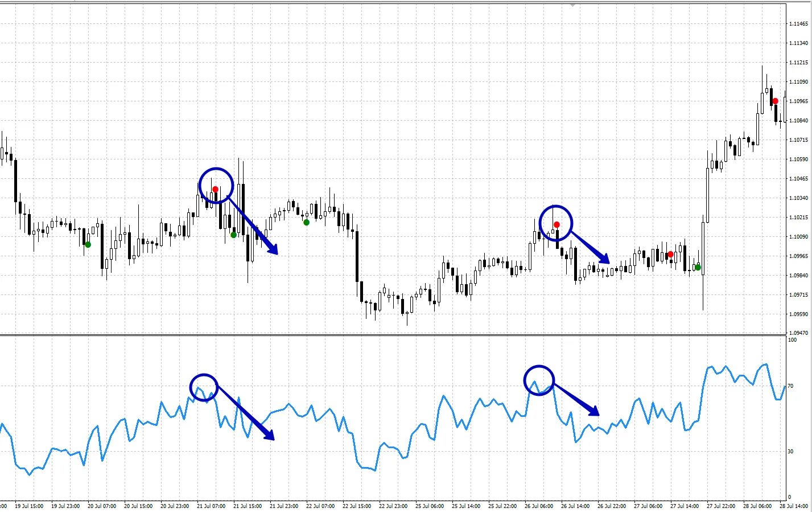Click the green signal dot near 22 Jul 07:00
The image size is (812, 512).
pos(306,222)
